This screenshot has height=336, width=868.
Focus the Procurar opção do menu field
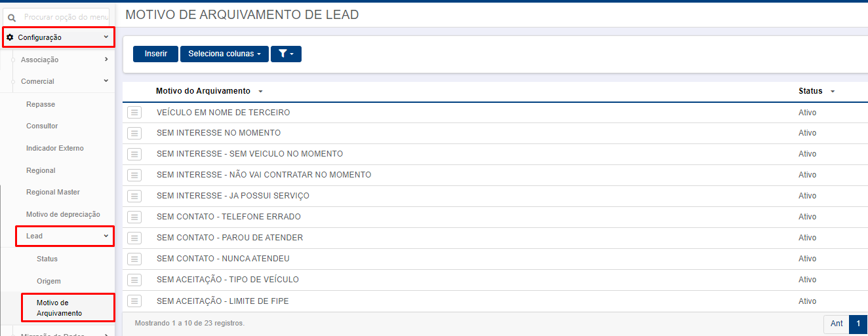pos(64,17)
